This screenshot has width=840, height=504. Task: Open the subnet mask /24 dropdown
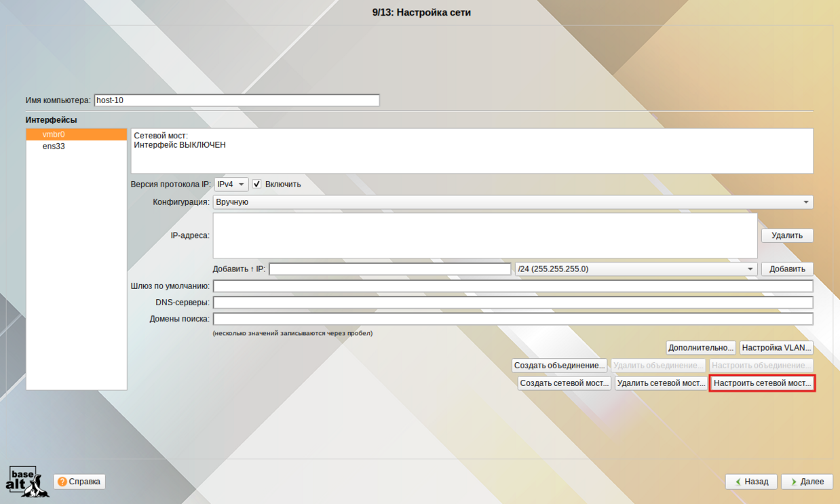coord(636,269)
